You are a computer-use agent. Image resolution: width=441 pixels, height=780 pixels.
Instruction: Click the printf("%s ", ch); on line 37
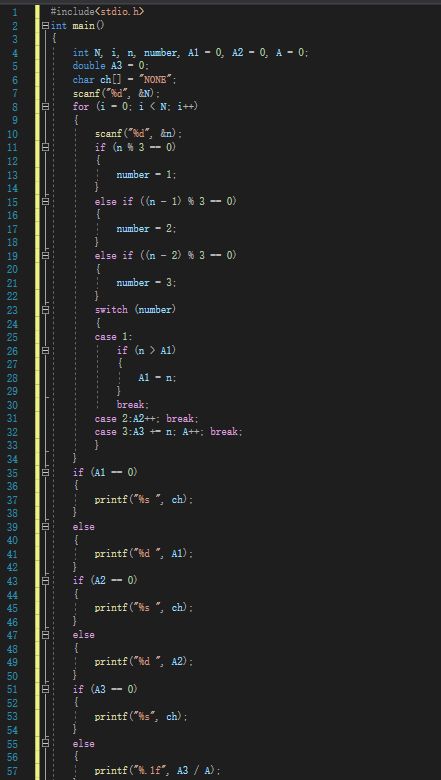(144, 499)
